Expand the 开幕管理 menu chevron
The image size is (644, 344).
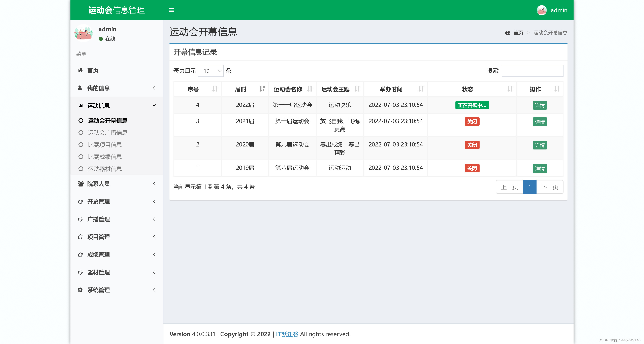click(154, 201)
